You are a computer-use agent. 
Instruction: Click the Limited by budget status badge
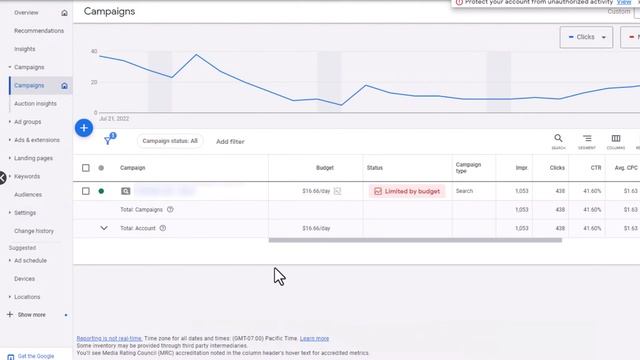pyautogui.click(x=407, y=191)
